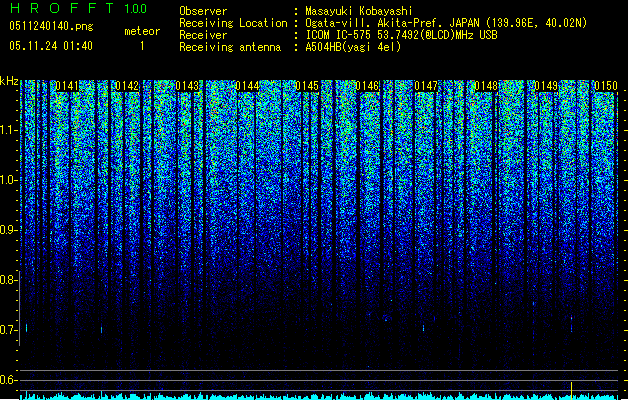This screenshot has width=629, height=400.
Task: Click the 0148 time marker
Action: click(486, 86)
